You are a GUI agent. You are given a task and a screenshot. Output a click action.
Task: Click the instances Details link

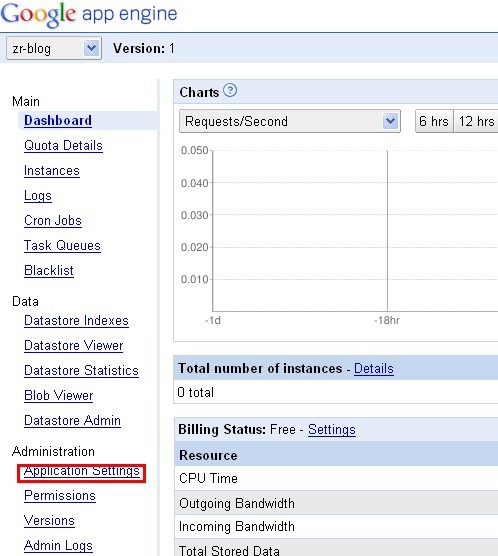[374, 369]
